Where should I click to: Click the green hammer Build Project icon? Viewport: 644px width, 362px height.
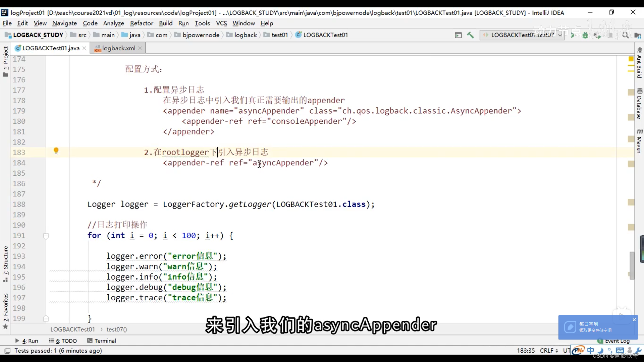pos(470,35)
